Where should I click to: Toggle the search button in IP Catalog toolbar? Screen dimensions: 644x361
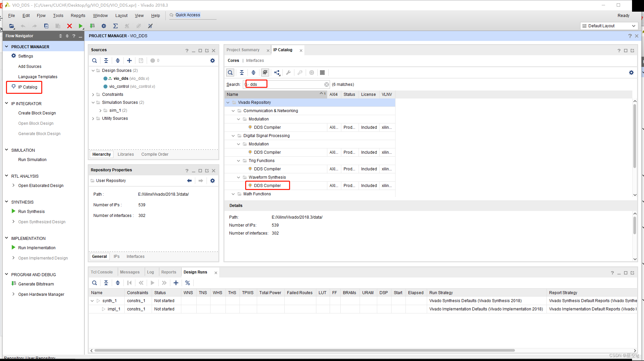(x=230, y=73)
